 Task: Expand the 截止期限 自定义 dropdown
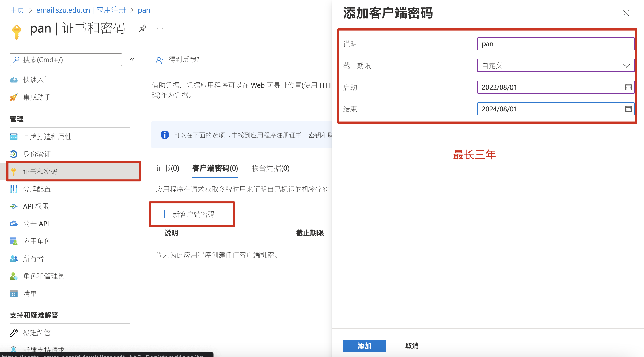pyautogui.click(x=555, y=66)
